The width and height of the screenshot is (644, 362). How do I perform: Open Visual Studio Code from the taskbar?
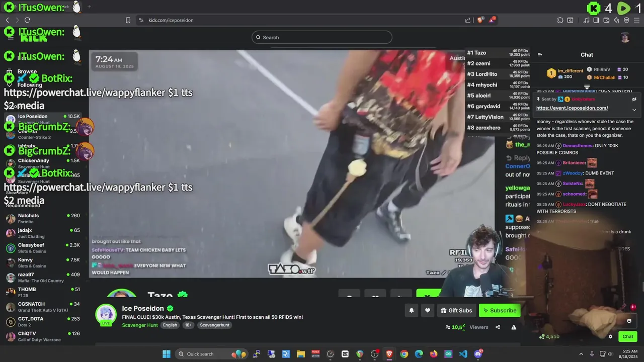pyautogui.click(x=463, y=354)
